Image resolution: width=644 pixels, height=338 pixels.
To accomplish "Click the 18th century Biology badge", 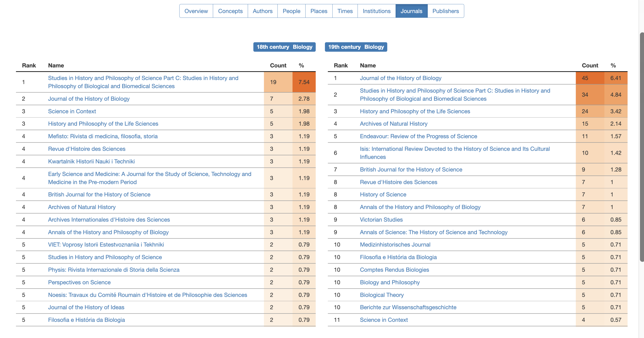I will pos(284,47).
